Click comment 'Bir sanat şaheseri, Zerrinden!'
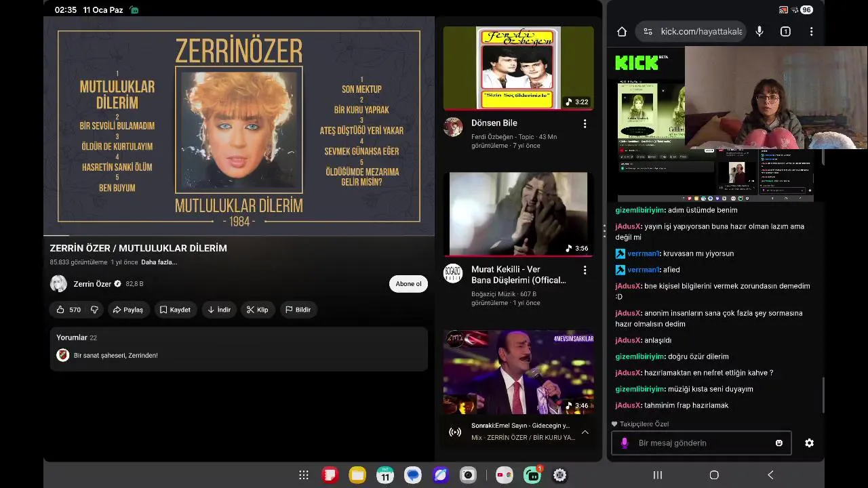868x488 pixels. click(x=116, y=355)
